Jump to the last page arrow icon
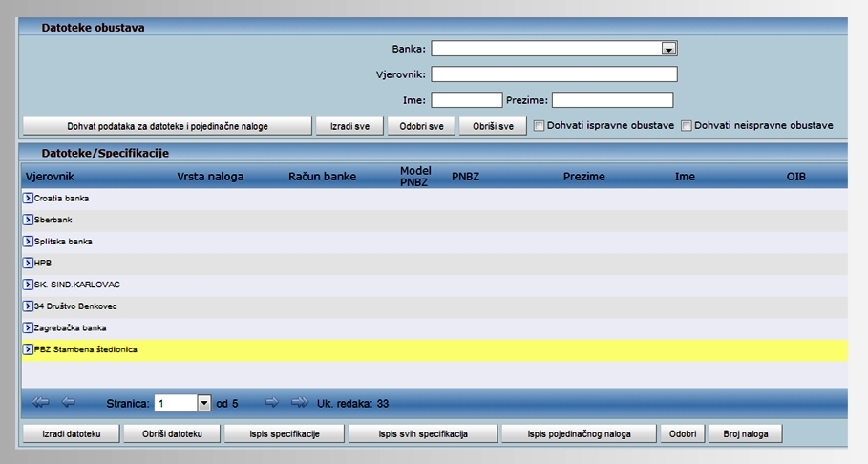 click(299, 403)
